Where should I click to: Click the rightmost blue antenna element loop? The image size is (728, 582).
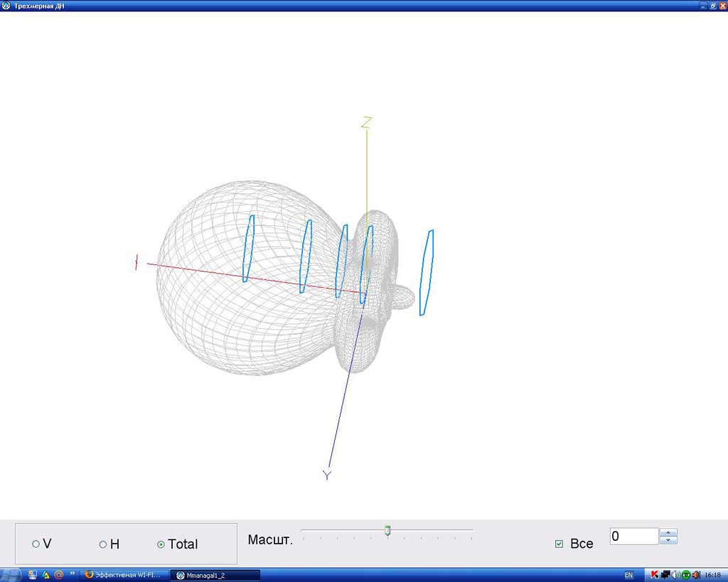pyautogui.click(x=427, y=273)
